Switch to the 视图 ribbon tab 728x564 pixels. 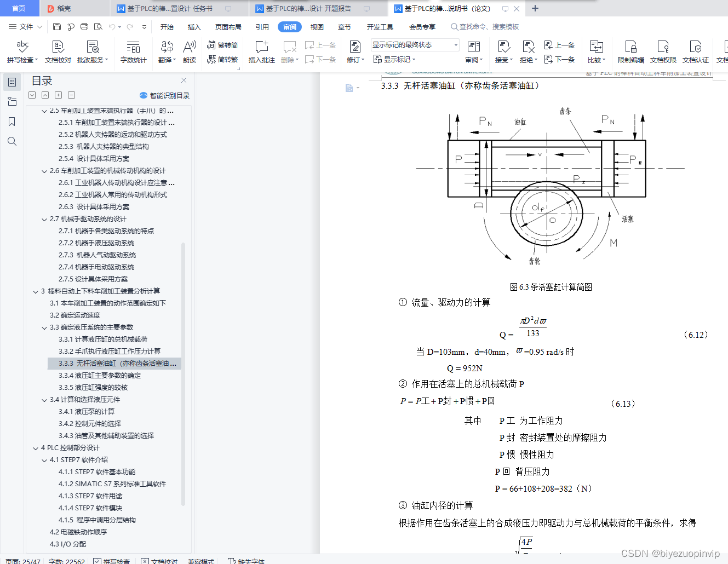coord(317,27)
